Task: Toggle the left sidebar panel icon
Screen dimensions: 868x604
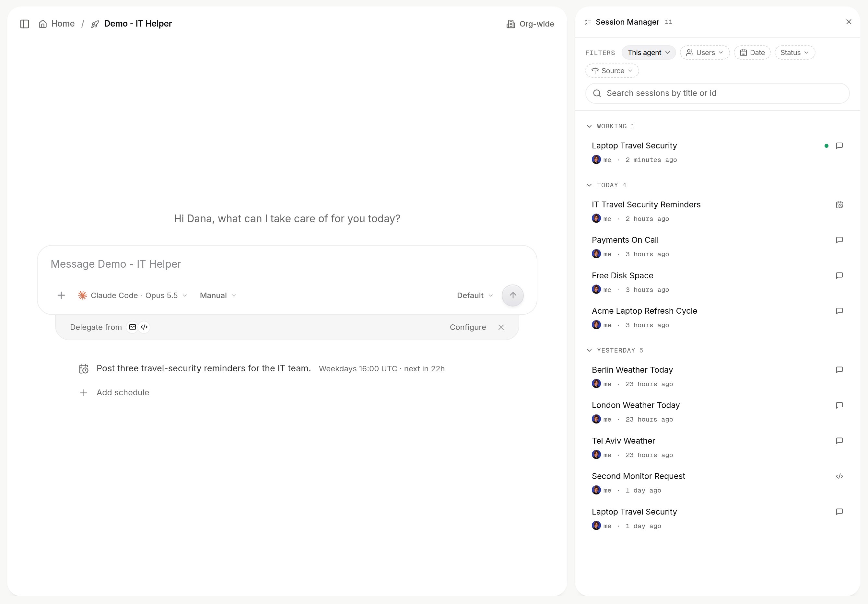Action: (25, 24)
